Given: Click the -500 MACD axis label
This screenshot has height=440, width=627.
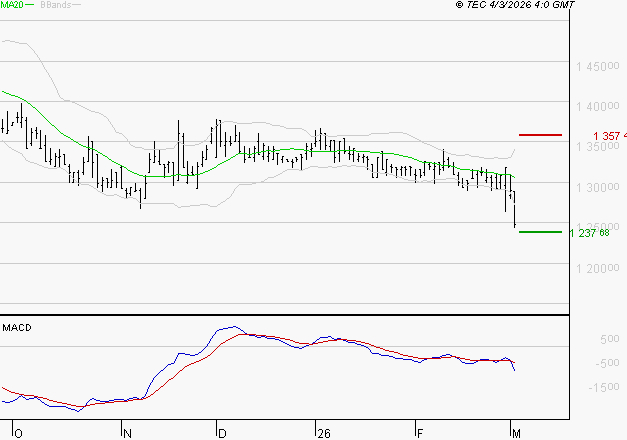Looking at the screenshot, I should 607,363.
